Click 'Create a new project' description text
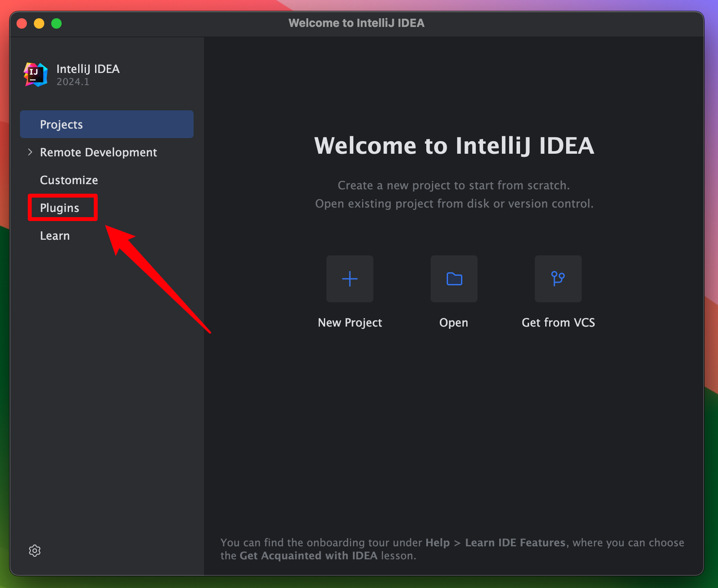This screenshot has height=588, width=718. [x=454, y=185]
